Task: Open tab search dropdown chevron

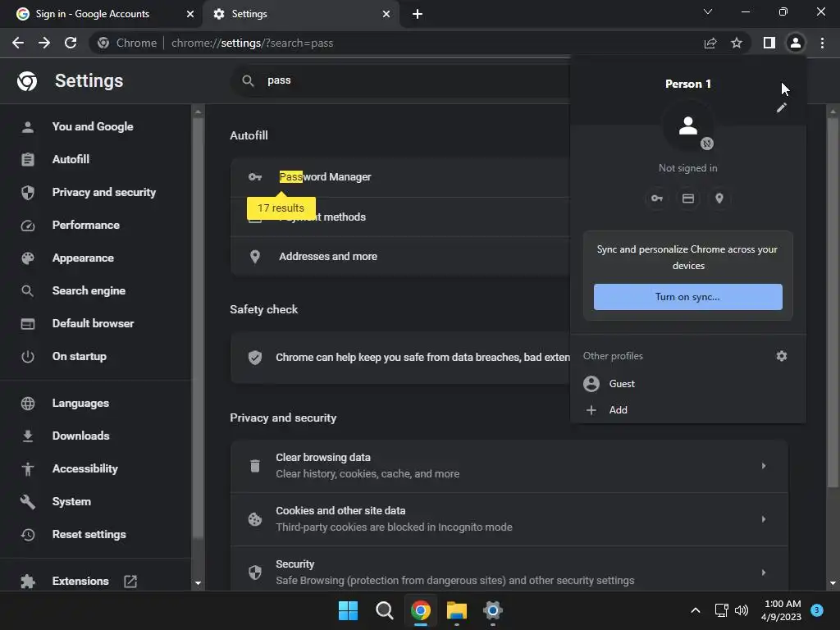Action: [x=708, y=11]
